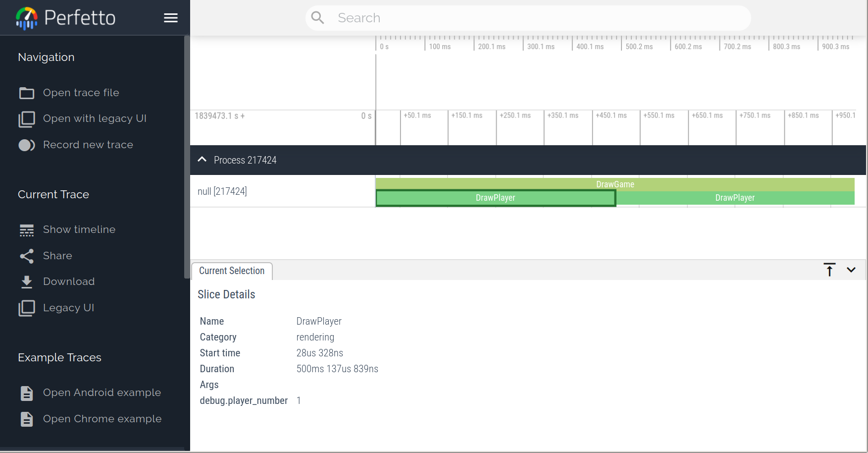Collapse the Process 217424 group
This screenshot has width=868, height=453.
click(202, 160)
